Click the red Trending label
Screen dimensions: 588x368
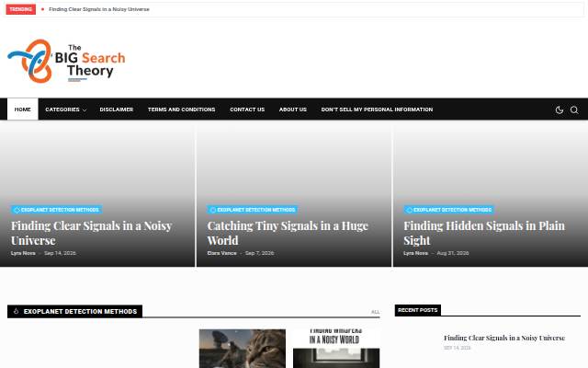coord(20,9)
